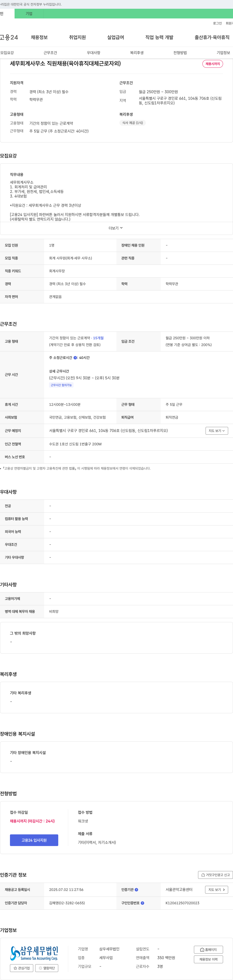Jump to the 전형방법 section tab
The width and height of the screenshot is (233, 980).
pos(180,53)
